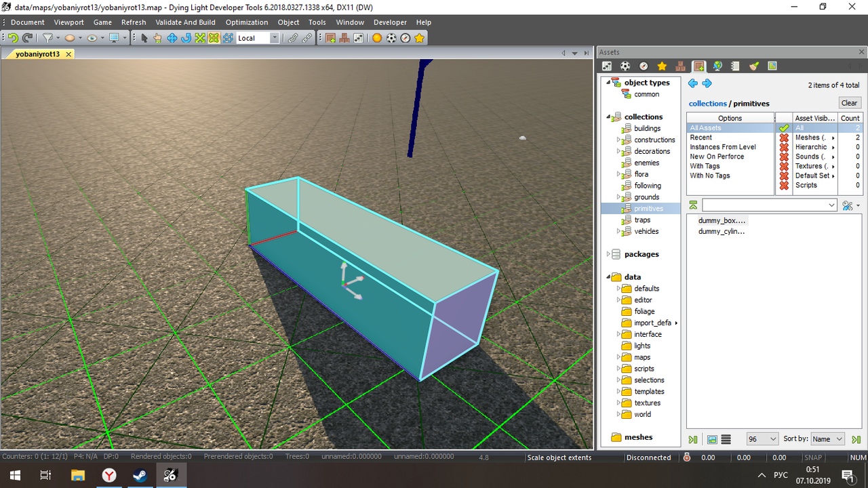
Task: Open the Windows Start menu
Action: click(x=14, y=475)
